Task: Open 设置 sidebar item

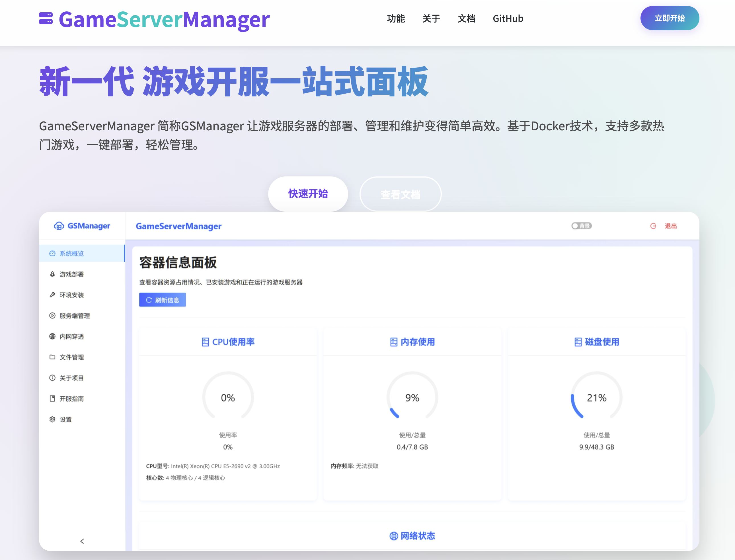Action: tap(82, 419)
